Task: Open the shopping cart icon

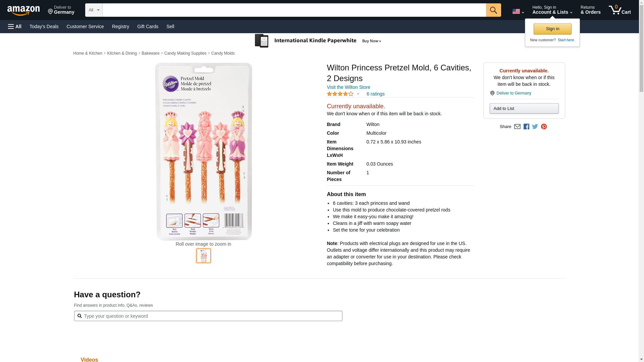Action: point(620,10)
